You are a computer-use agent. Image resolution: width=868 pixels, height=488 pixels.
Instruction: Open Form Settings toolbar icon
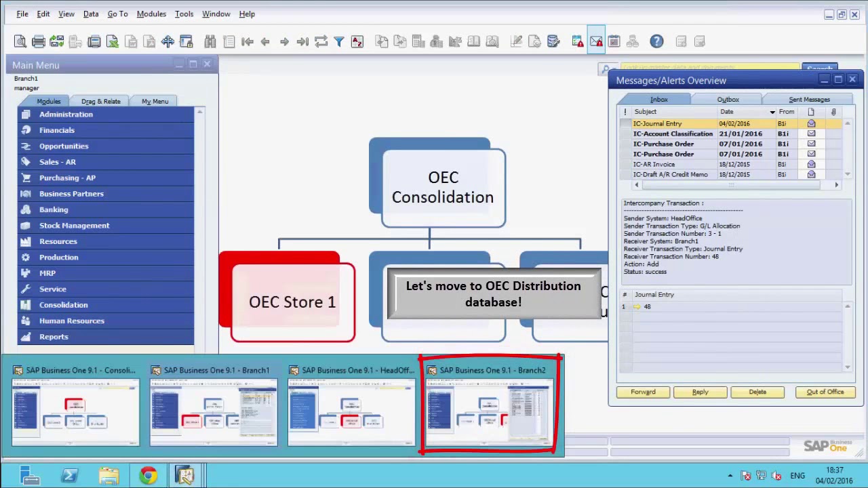coord(534,42)
